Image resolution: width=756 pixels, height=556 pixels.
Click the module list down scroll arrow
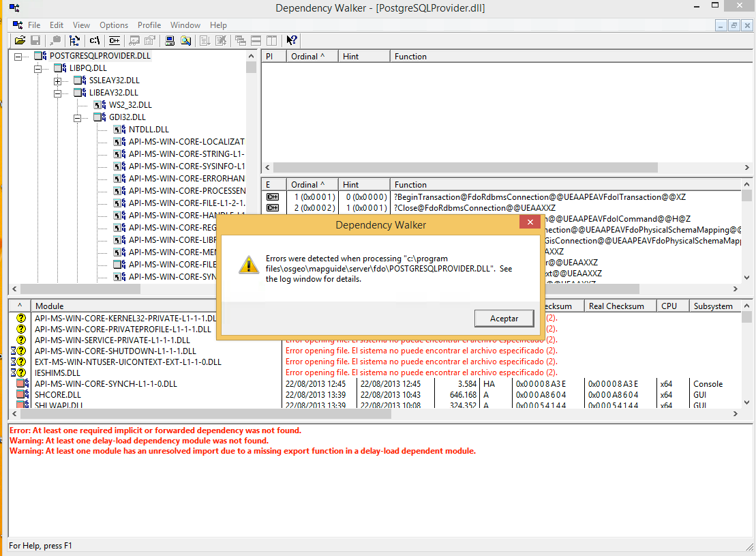(x=747, y=403)
